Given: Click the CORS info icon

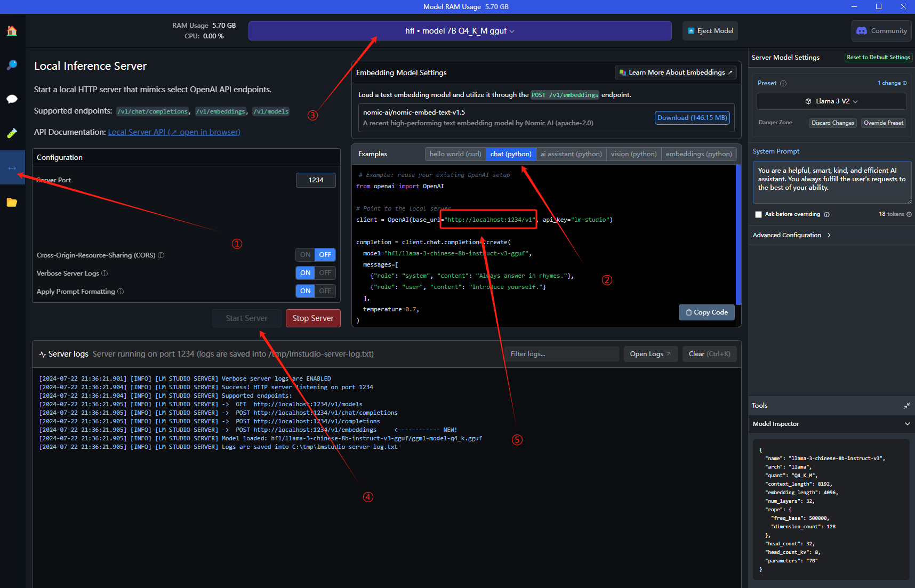Looking at the screenshot, I should click(161, 255).
